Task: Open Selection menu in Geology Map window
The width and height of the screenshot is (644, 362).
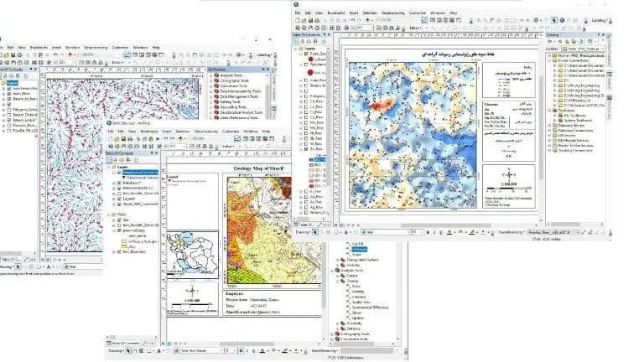Action: 183,132
